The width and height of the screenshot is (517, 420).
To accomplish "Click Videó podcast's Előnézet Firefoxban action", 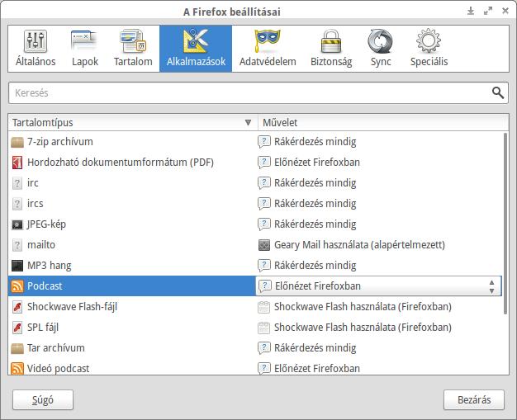I will click(x=317, y=368).
